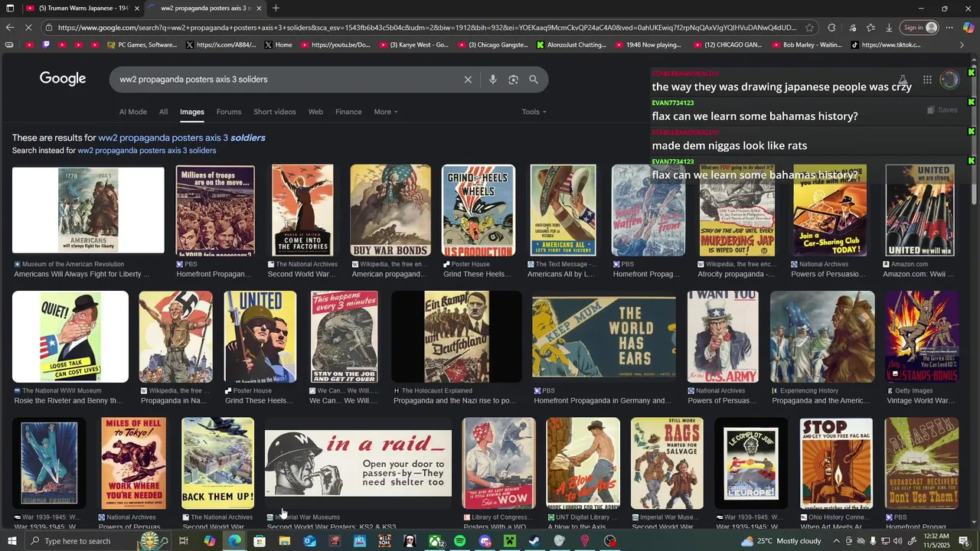Open the Tools dropdown
This screenshot has width=980, height=551.
(534, 112)
